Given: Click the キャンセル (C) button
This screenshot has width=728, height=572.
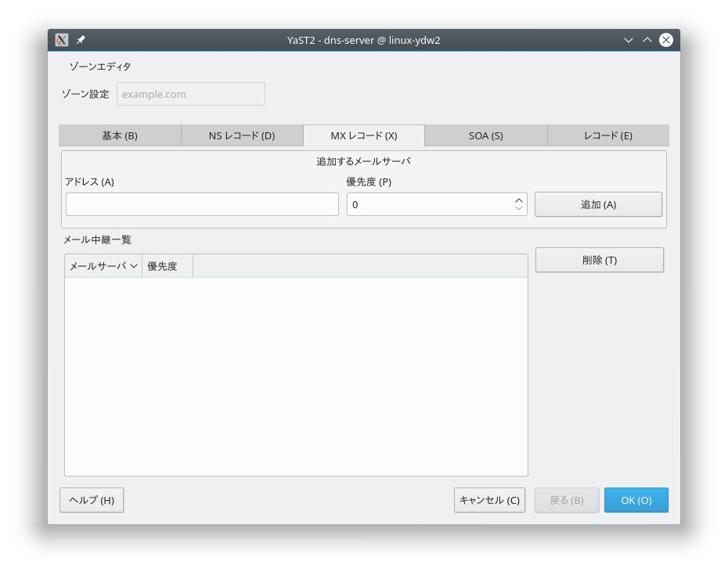Looking at the screenshot, I should pos(489,500).
